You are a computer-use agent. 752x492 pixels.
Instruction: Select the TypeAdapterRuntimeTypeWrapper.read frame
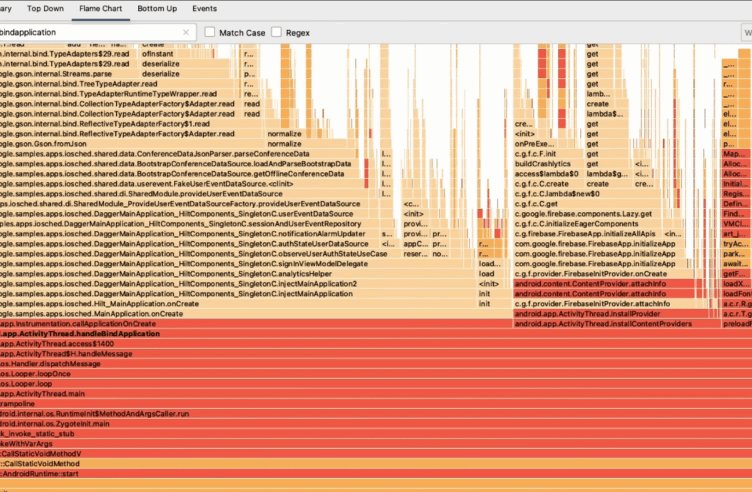coord(119,94)
